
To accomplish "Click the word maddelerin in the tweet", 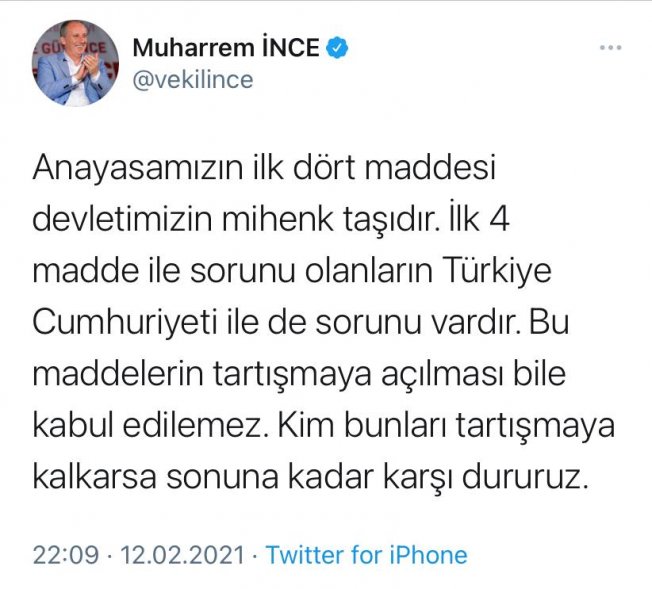I will coord(118,374).
